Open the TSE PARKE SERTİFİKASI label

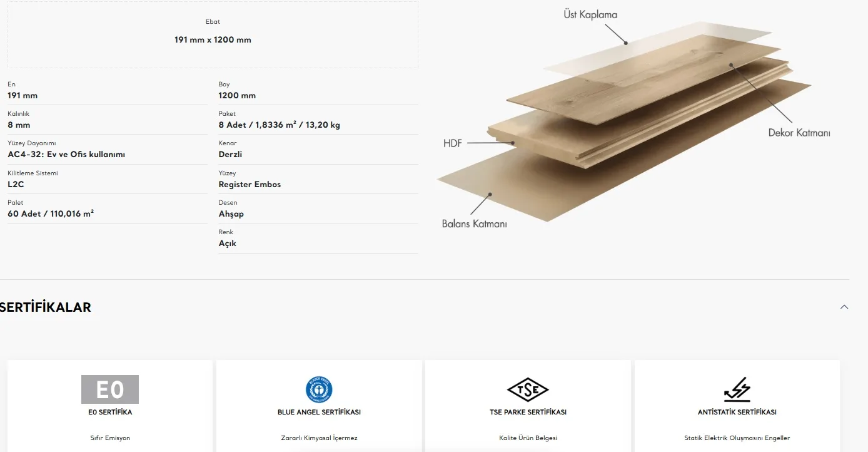click(528, 412)
